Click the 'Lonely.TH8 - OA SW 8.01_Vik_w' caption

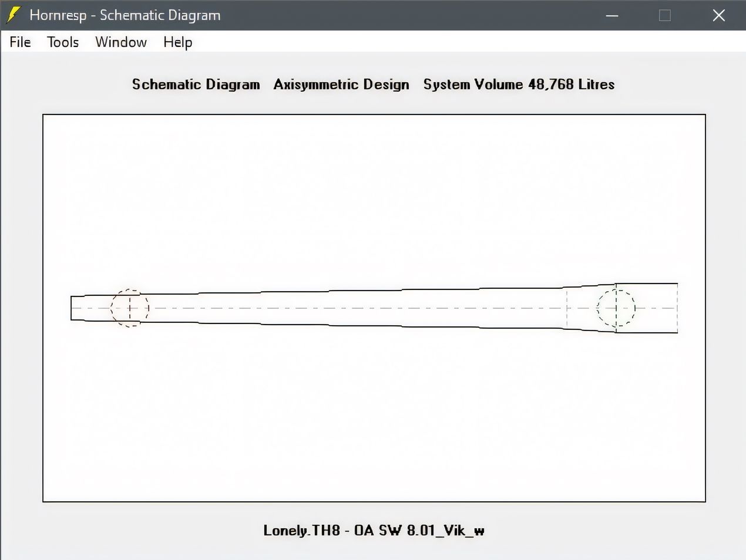(374, 531)
